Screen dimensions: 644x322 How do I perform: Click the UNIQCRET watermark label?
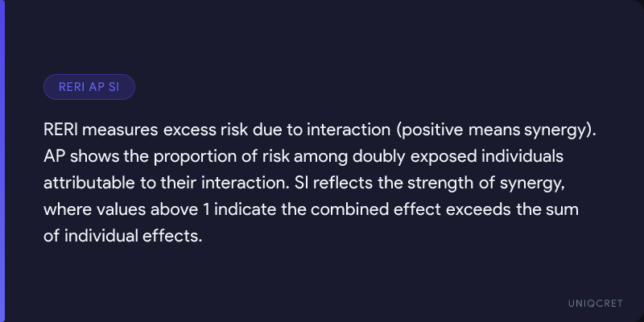click(596, 303)
